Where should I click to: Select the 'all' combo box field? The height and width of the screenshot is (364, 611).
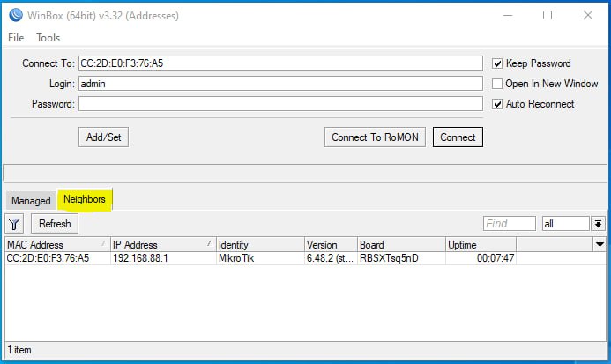[x=565, y=224]
